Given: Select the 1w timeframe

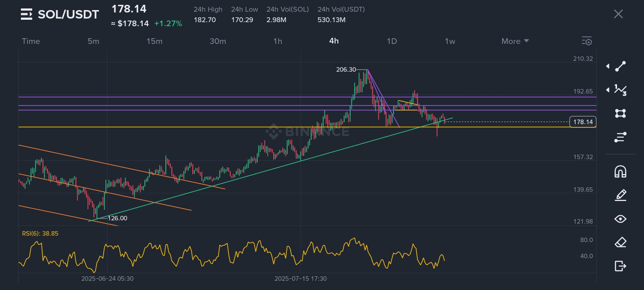Looking at the screenshot, I should coord(450,41).
